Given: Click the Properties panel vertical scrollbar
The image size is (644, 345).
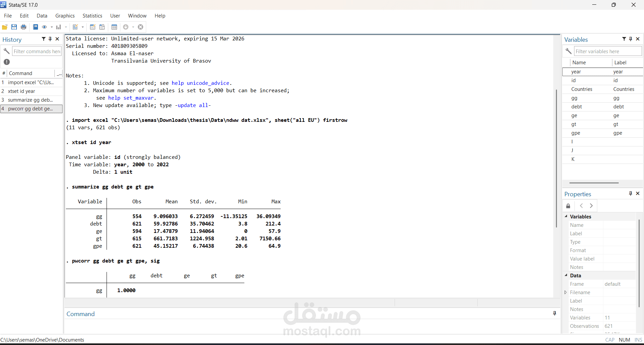Looking at the screenshot, I should pyautogui.click(x=639, y=263).
